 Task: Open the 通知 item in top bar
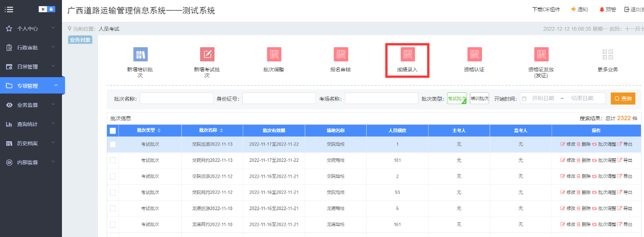tap(579, 10)
